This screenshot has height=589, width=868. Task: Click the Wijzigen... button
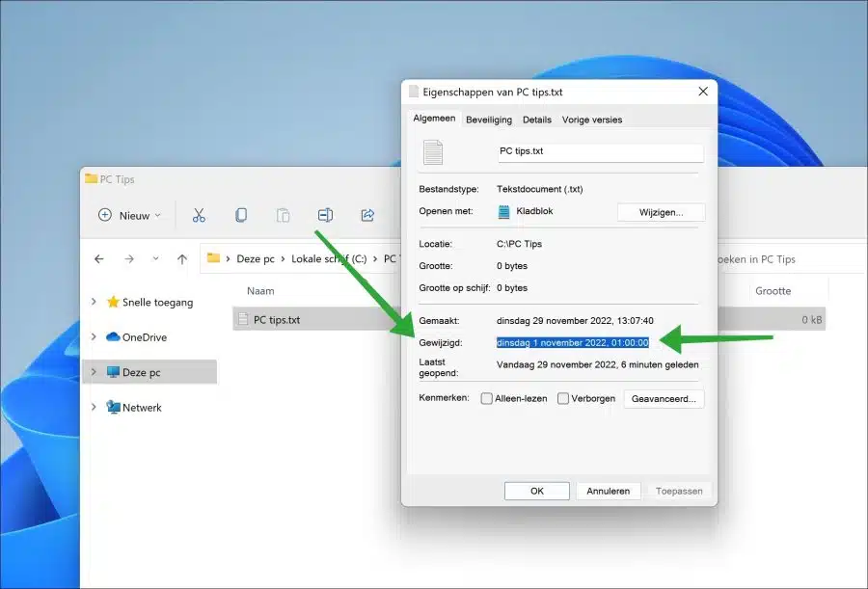(x=661, y=213)
